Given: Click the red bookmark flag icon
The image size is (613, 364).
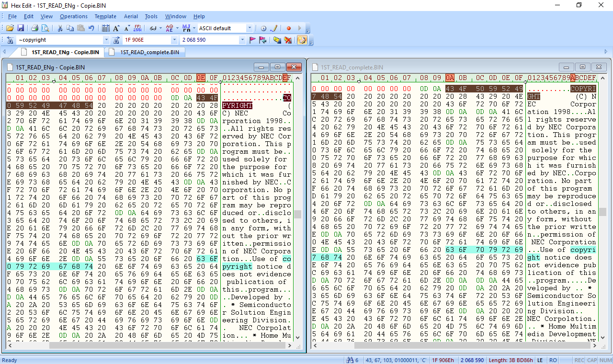Looking at the screenshot, I should 253,40.
